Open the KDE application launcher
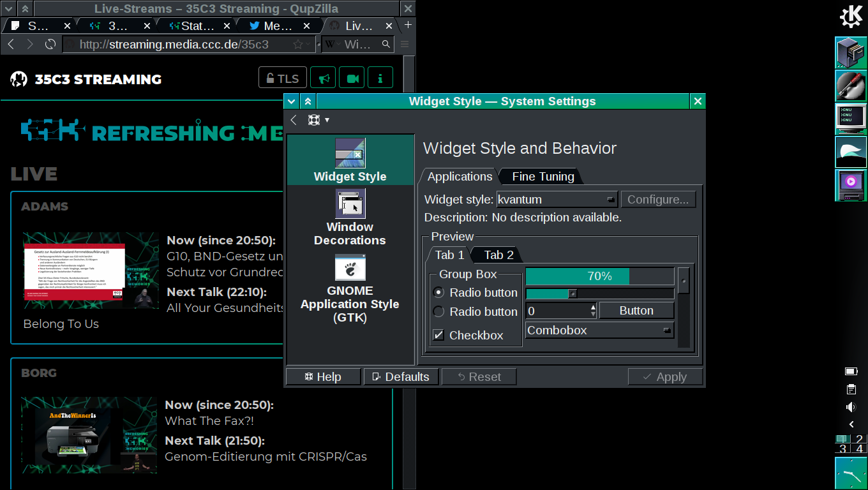Image resolution: width=868 pixels, height=490 pixels. tap(851, 17)
